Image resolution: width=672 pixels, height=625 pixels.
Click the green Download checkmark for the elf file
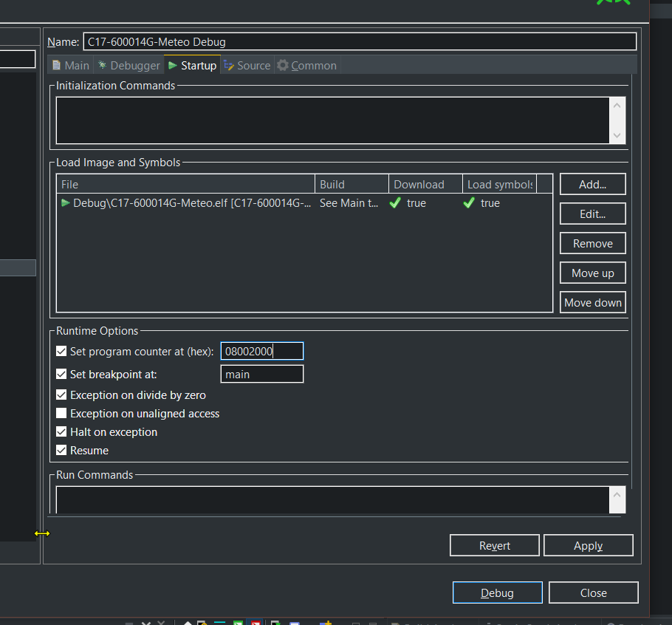click(395, 202)
